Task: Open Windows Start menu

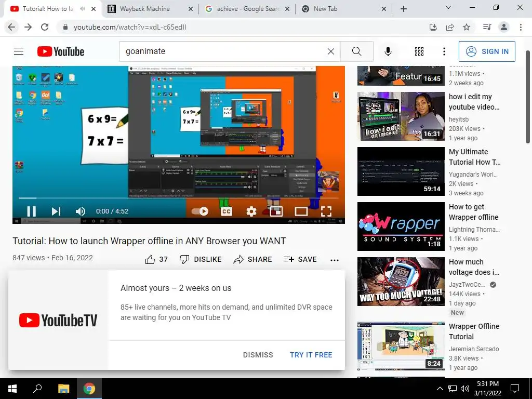Action: point(12,389)
